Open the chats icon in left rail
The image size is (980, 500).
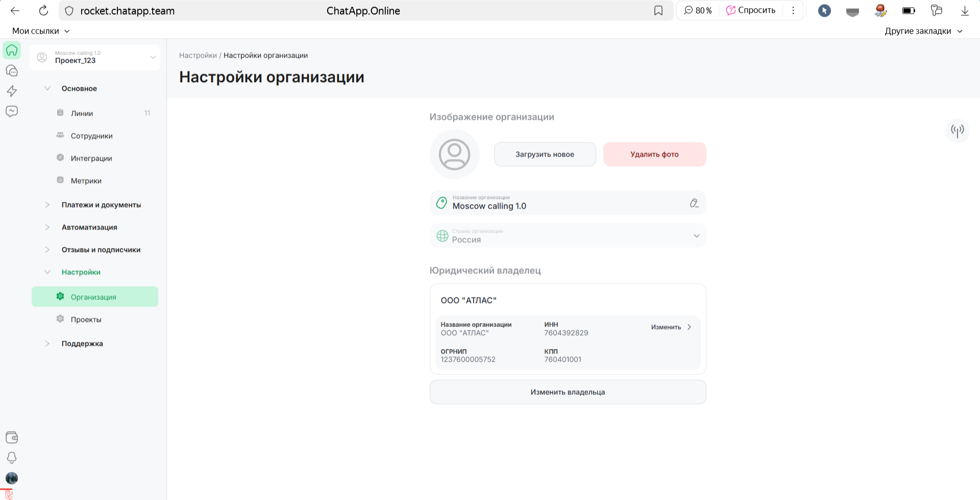tap(12, 71)
